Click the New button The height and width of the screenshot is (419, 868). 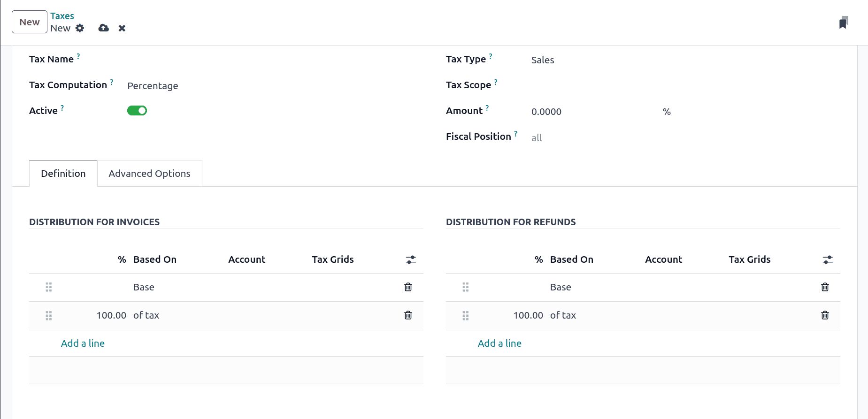[x=30, y=22]
